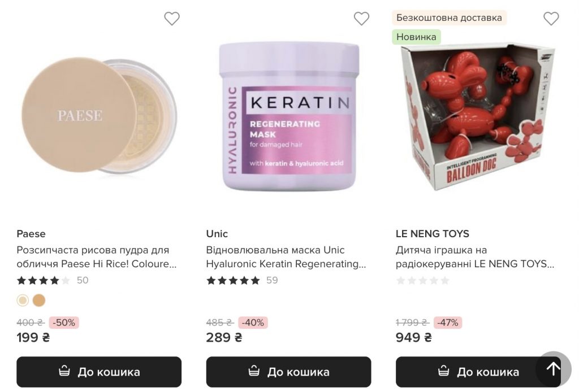The width and height of the screenshot is (579, 392).
Task: Select the light beige powder shade
Action: pos(23,300)
